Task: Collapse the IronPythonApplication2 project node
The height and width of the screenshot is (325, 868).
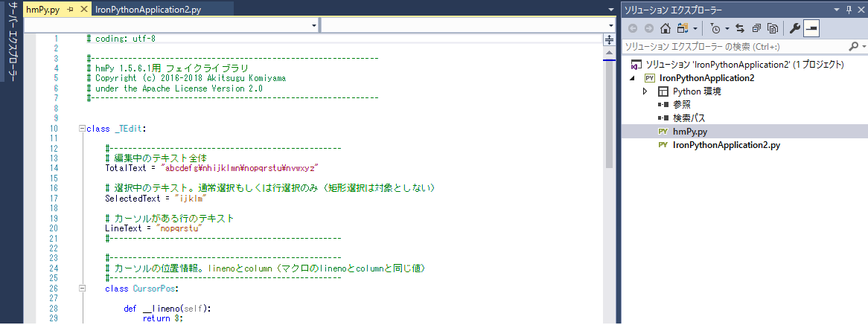Action: point(634,78)
